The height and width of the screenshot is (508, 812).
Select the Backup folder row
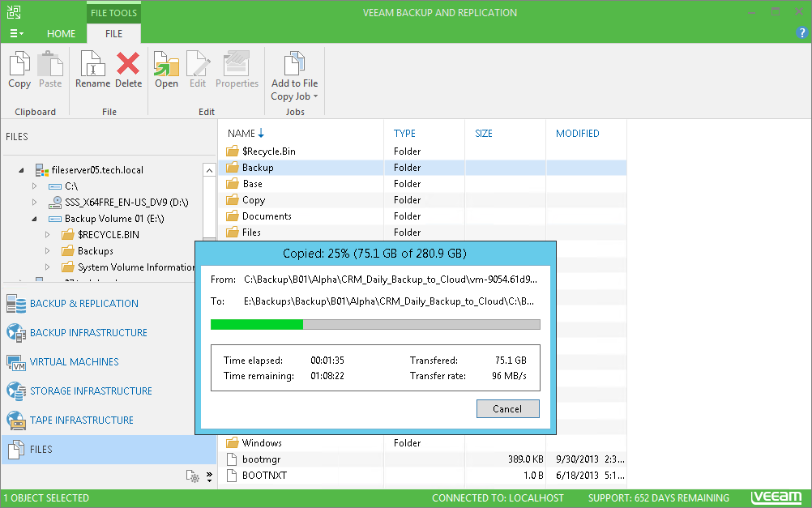click(422, 168)
